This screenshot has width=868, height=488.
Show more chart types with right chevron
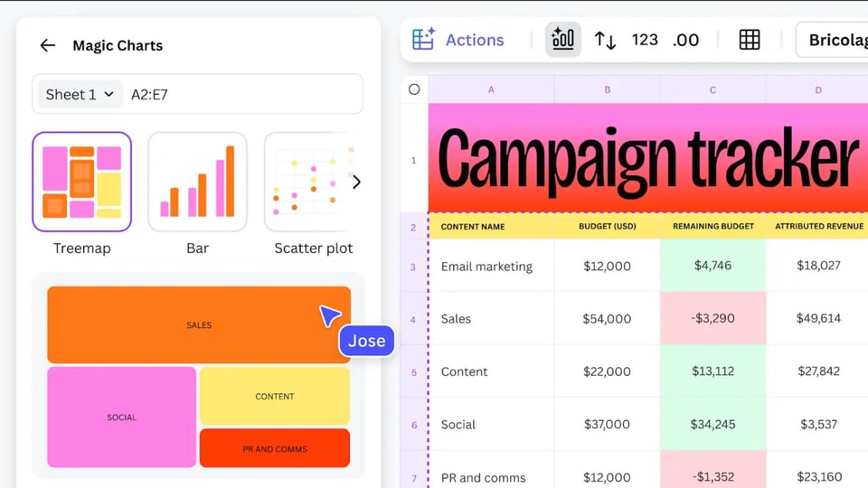[x=356, y=182]
